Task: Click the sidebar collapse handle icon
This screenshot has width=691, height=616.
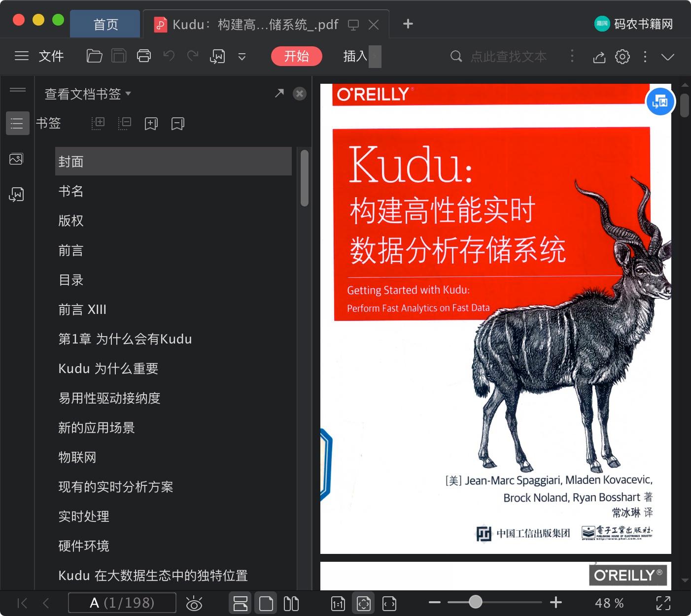Action: pos(17,90)
